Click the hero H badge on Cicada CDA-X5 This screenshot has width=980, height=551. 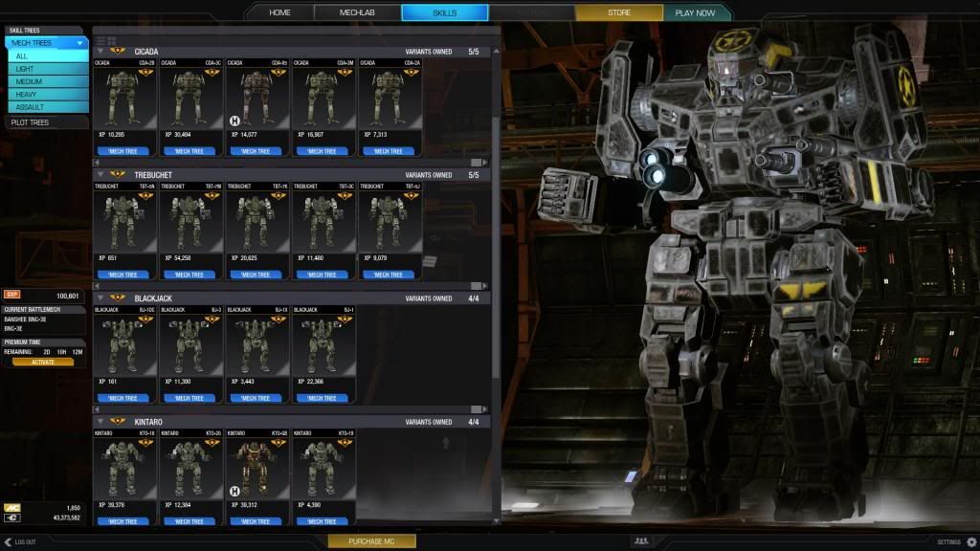[x=235, y=121]
